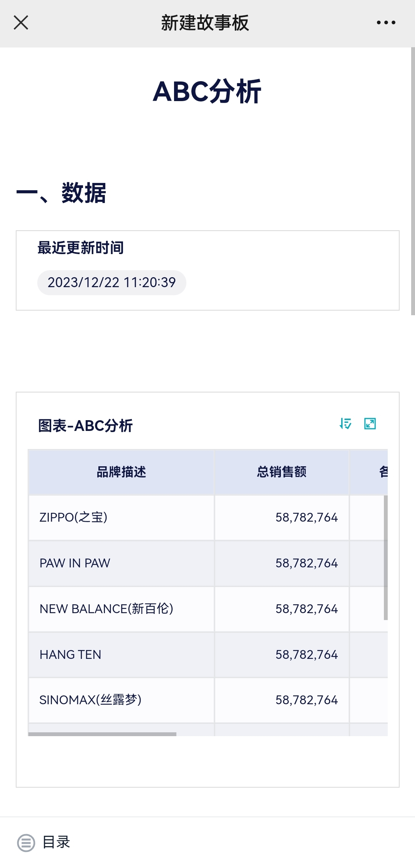This screenshot has height=868, width=415.
Task: Select the SINOMAX(丝露梦) brand cell
Action: (x=90, y=700)
